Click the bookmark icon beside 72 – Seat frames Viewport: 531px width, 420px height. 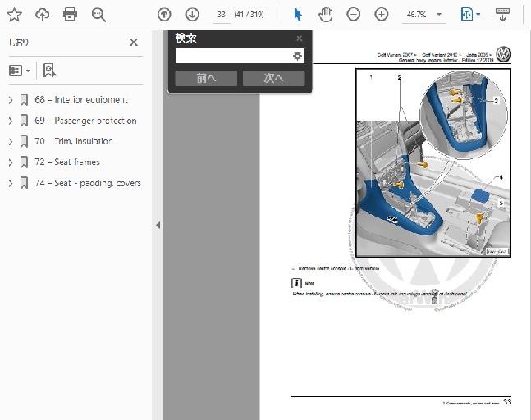(x=24, y=162)
